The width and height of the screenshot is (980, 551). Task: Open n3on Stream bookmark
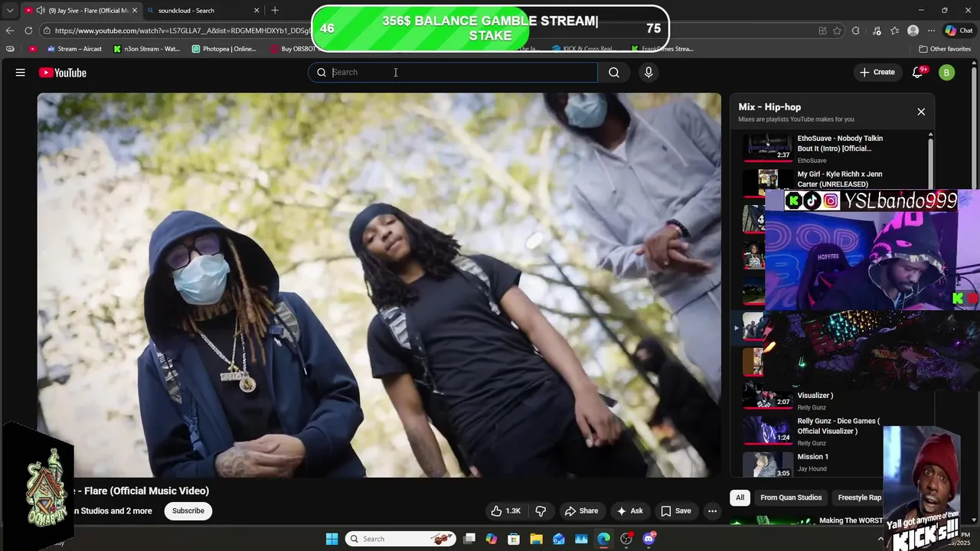(146, 49)
